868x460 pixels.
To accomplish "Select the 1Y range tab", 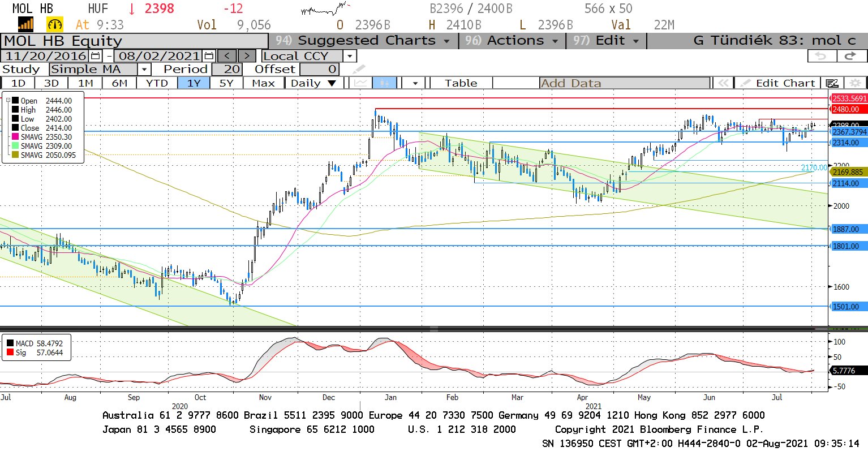I will pyautogui.click(x=194, y=83).
